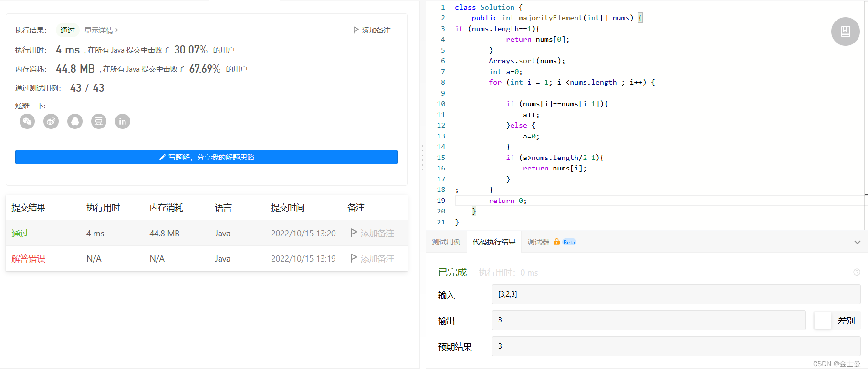Screen dimensions: 868x372
Task: Click 语言 column header
Action: [x=223, y=208]
